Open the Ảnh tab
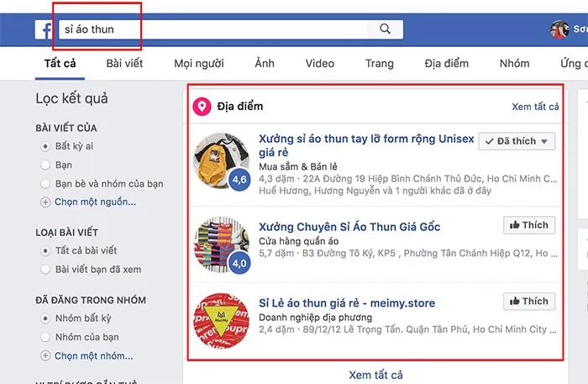 pos(265,63)
